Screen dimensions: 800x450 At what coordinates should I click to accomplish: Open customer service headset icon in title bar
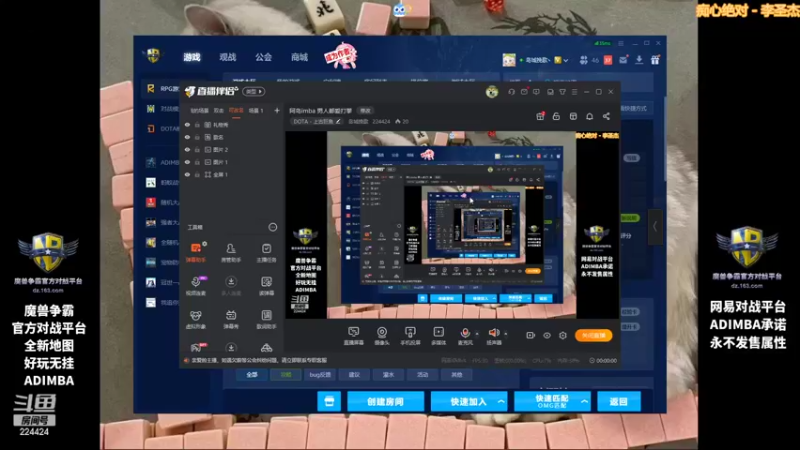pos(511,92)
